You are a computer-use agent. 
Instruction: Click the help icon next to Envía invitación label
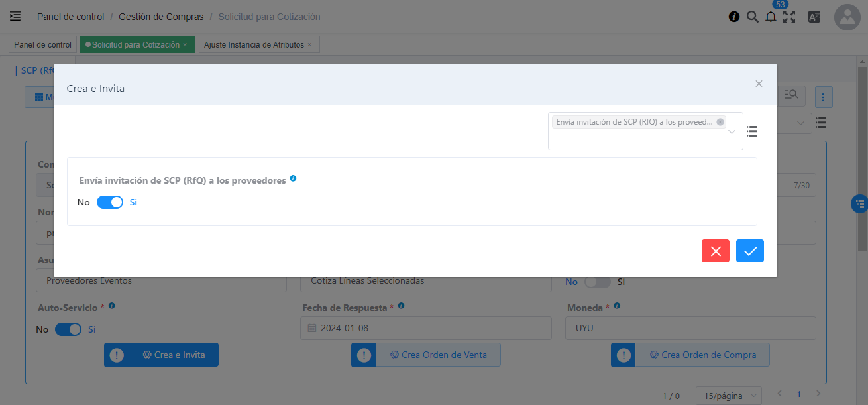(293, 179)
